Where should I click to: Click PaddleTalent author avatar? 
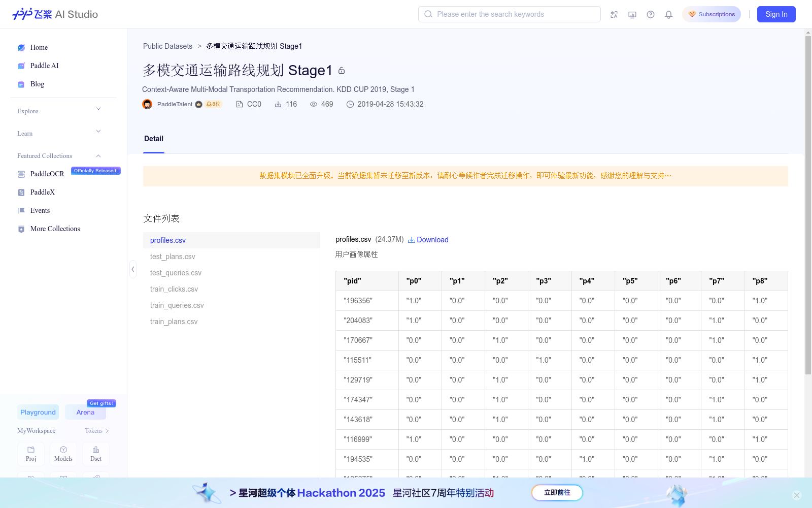pos(147,104)
